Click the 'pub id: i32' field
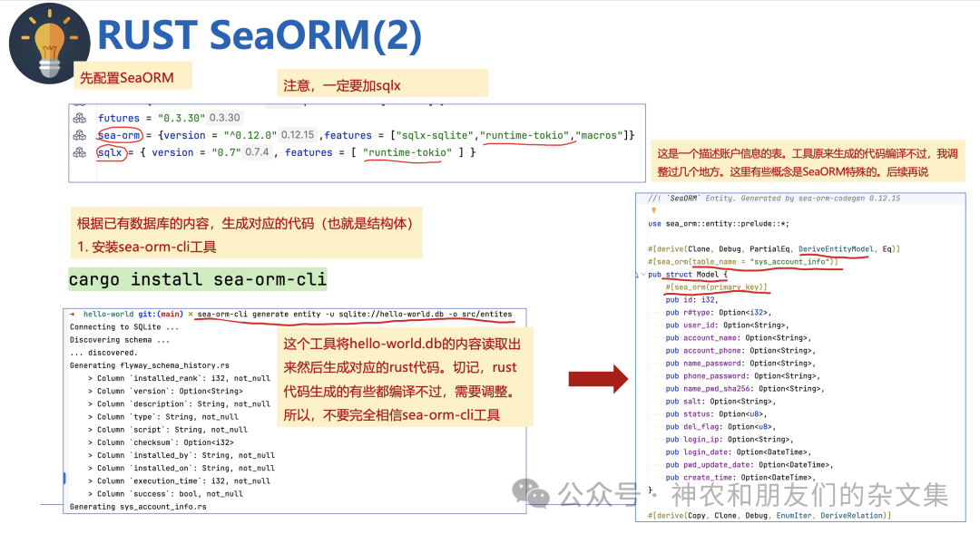Image resolution: width=980 pixels, height=534 pixels. point(691,300)
